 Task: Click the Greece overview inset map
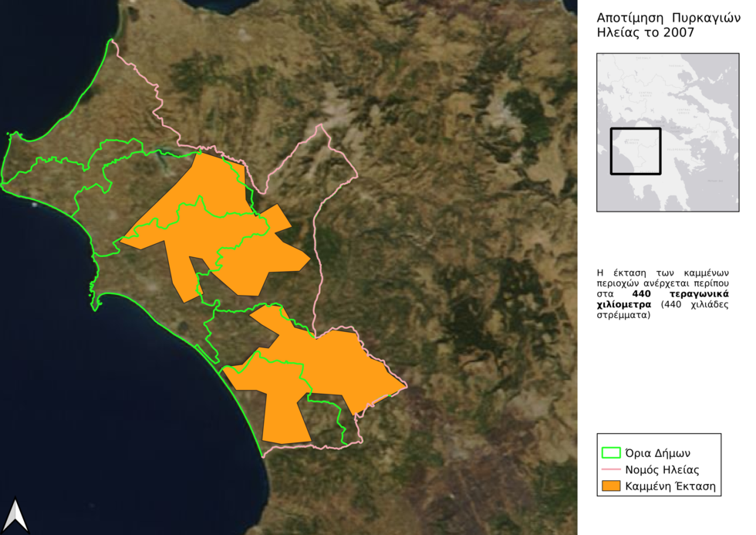pos(668,132)
